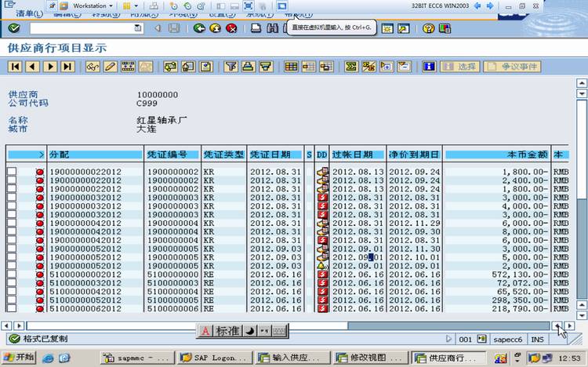Click the printer icon in top toolbar
Screen dimensions: 588x367
(x=256, y=28)
